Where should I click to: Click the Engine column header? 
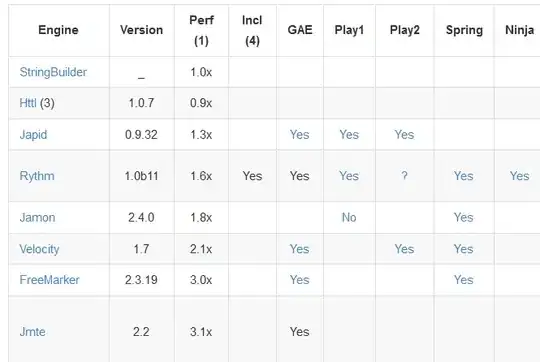pyautogui.click(x=58, y=30)
